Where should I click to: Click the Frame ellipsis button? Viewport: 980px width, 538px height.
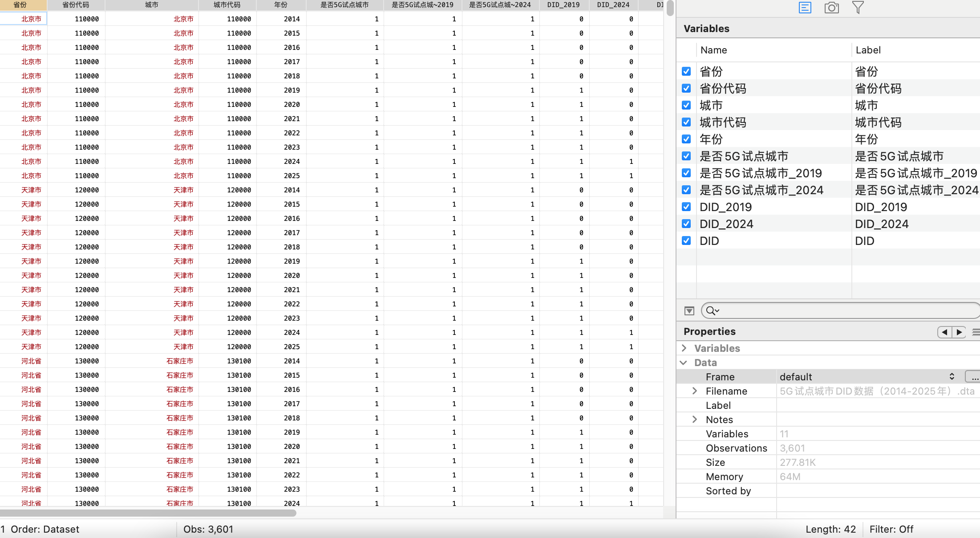click(973, 377)
